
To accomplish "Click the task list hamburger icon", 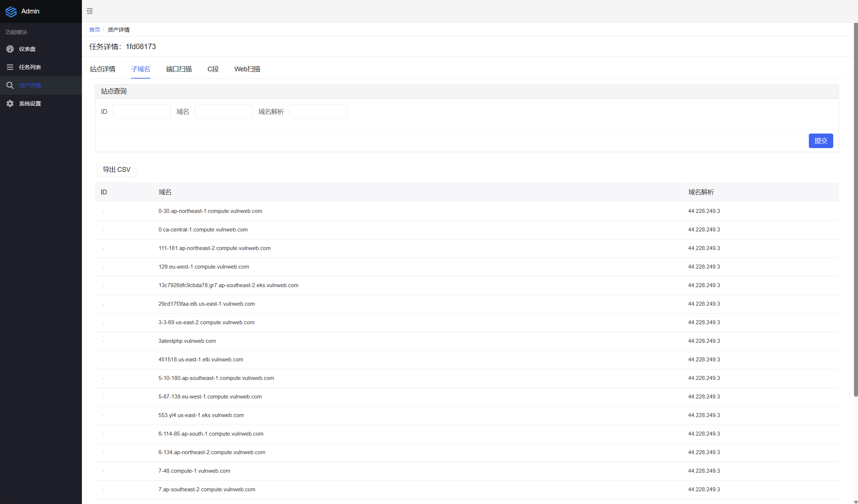I will 10,67.
